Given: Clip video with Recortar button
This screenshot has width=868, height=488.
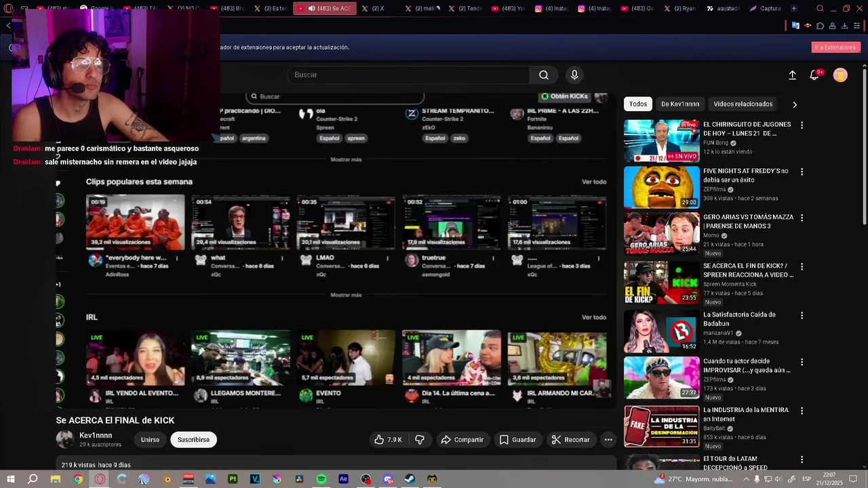Looking at the screenshot, I should tap(570, 440).
